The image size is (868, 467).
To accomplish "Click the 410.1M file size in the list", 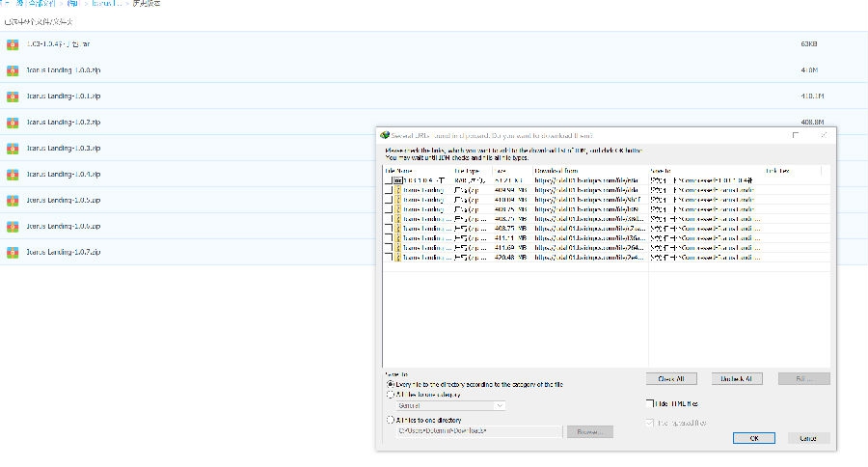I will pos(812,96).
